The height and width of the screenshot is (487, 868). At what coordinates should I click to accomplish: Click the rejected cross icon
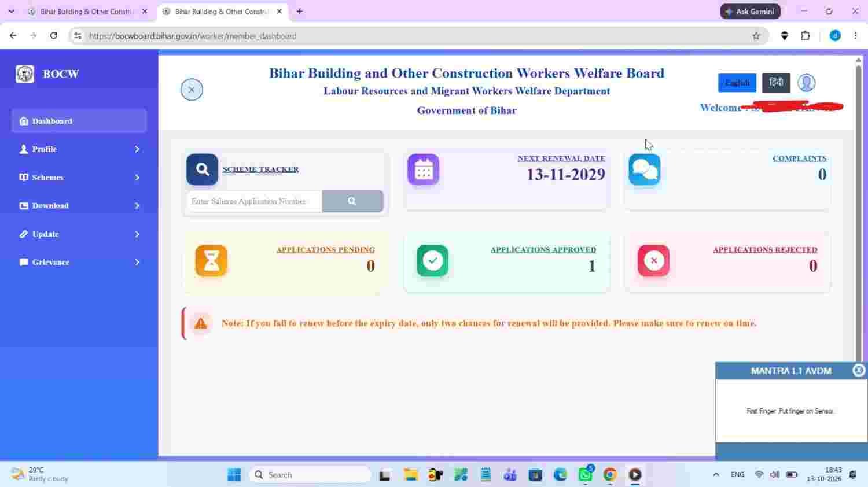pyautogui.click(x=654, y=261)
